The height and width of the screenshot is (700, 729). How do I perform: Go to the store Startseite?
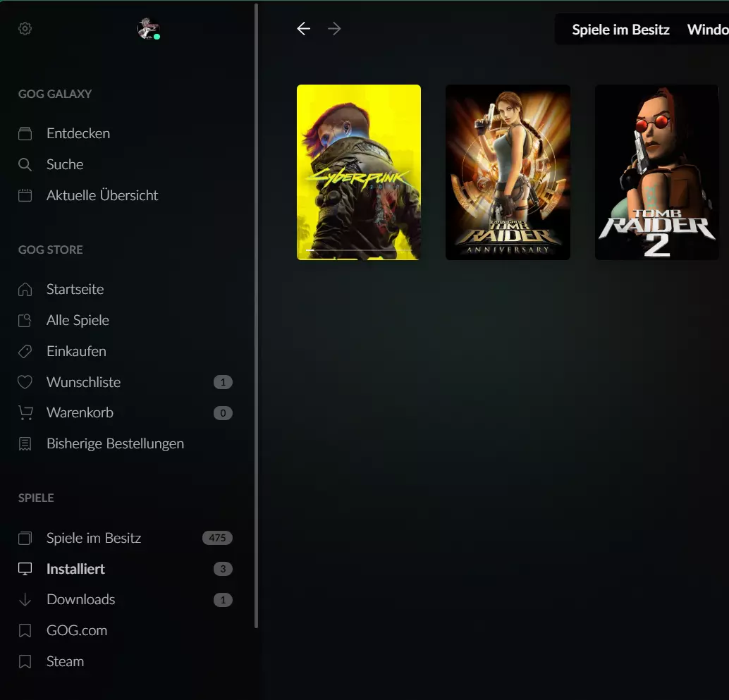(x=75, y=289)
